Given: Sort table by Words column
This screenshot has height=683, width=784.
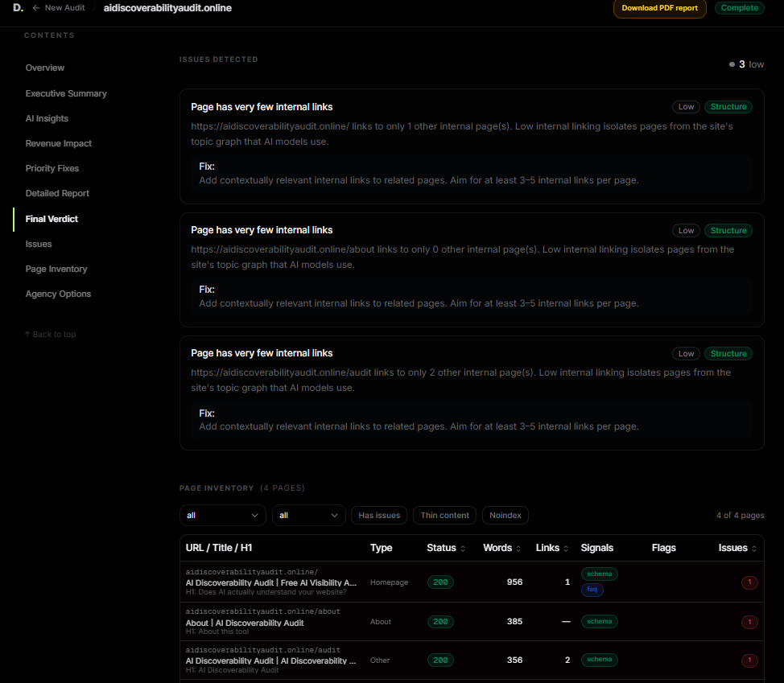Looking at the screenshot, I should 502,548.
